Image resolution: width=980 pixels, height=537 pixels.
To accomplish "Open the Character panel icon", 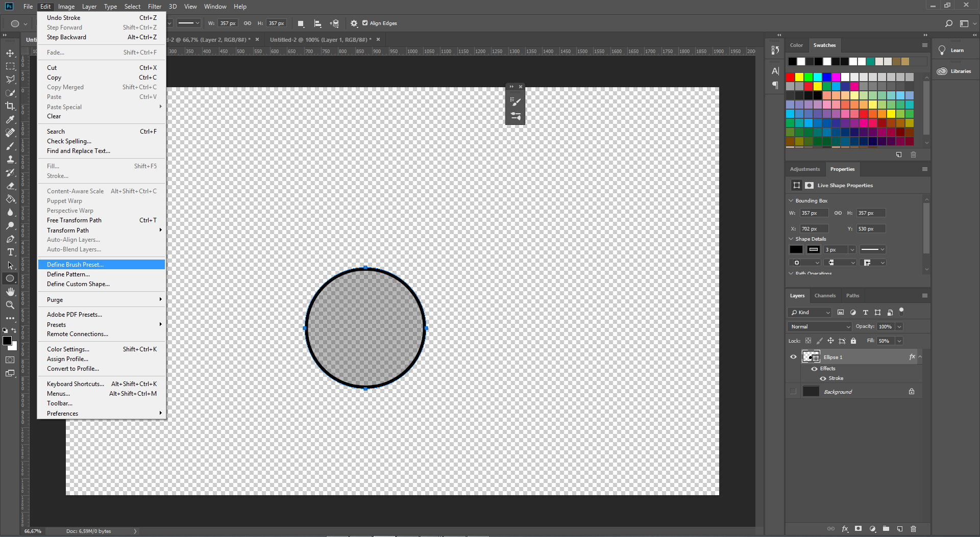I will tap(775, 71).
